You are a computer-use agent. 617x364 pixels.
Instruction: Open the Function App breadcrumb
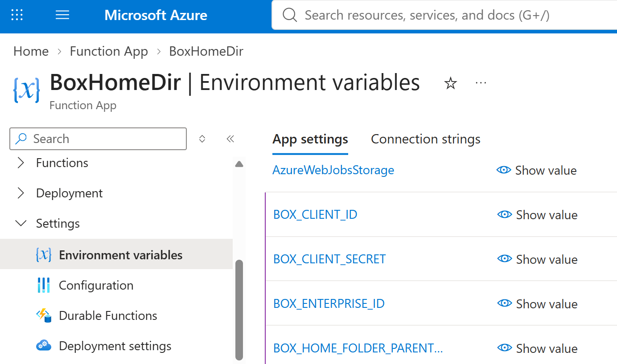click(109, 51)
